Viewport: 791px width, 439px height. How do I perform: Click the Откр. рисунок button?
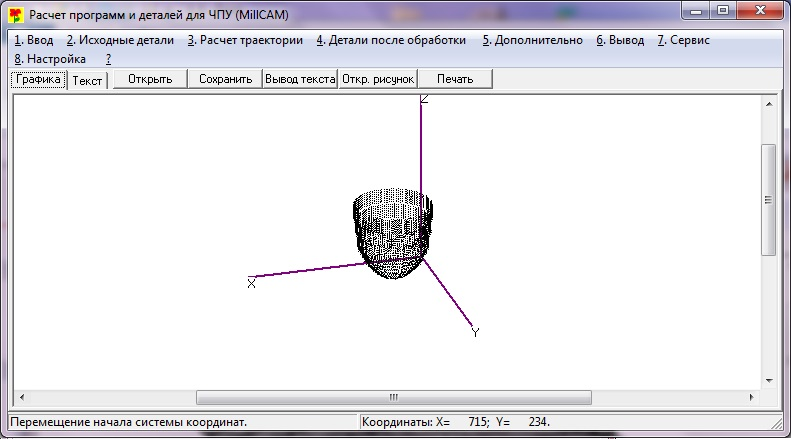point(378,79)
